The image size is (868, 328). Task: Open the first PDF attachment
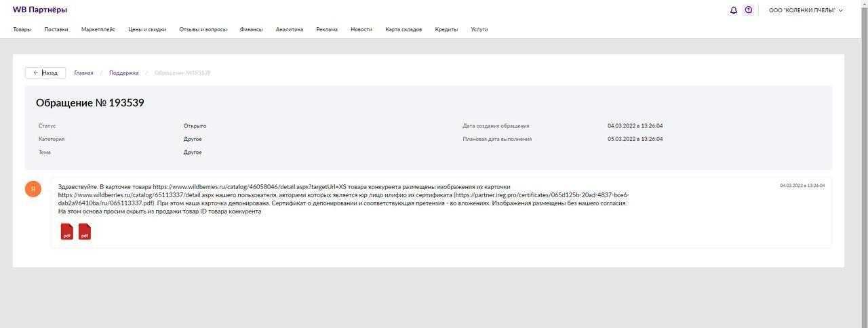[x=67, y=232]
